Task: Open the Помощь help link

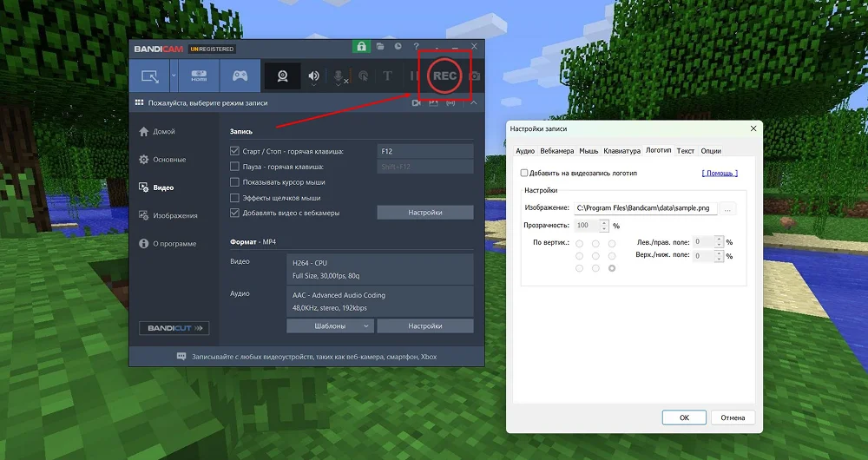Action: (720, 174)
